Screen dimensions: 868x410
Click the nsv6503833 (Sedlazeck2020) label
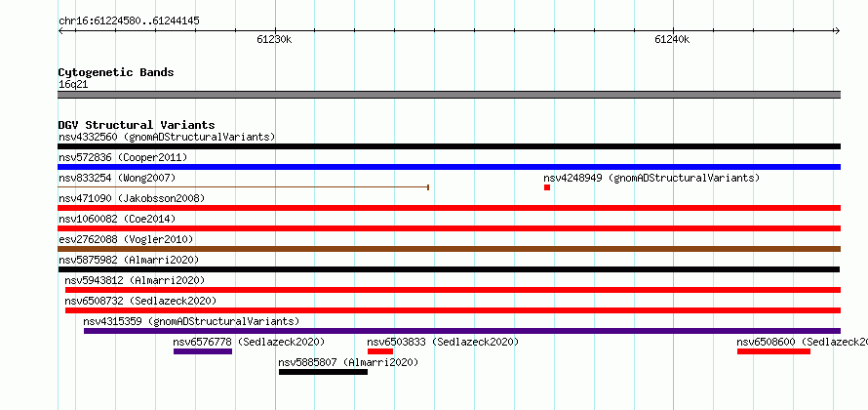tap(443, 342)
